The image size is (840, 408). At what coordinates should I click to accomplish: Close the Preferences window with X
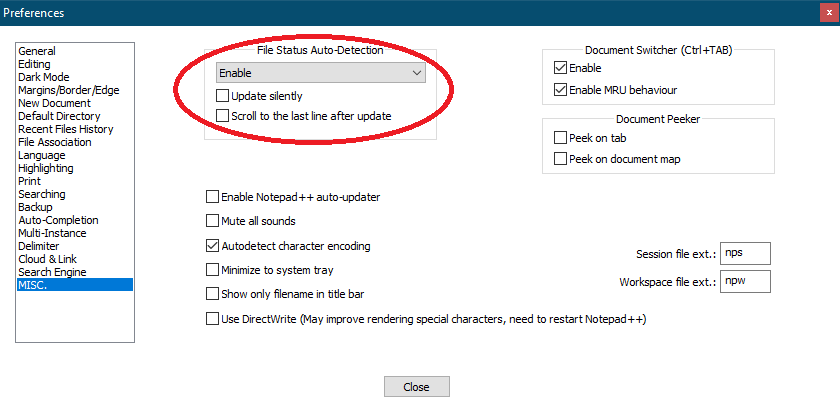coord(829,12)
